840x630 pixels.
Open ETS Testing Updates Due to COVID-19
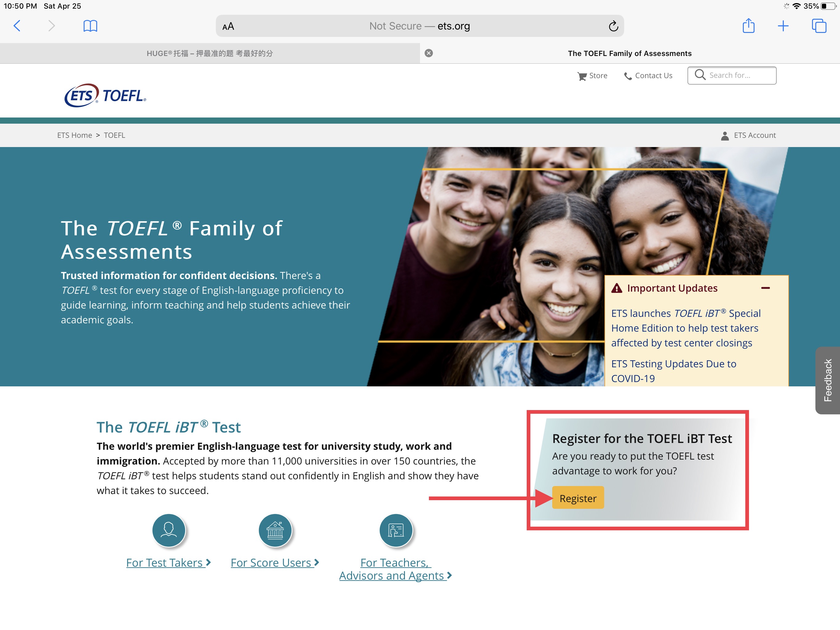(x=674, y=371)
